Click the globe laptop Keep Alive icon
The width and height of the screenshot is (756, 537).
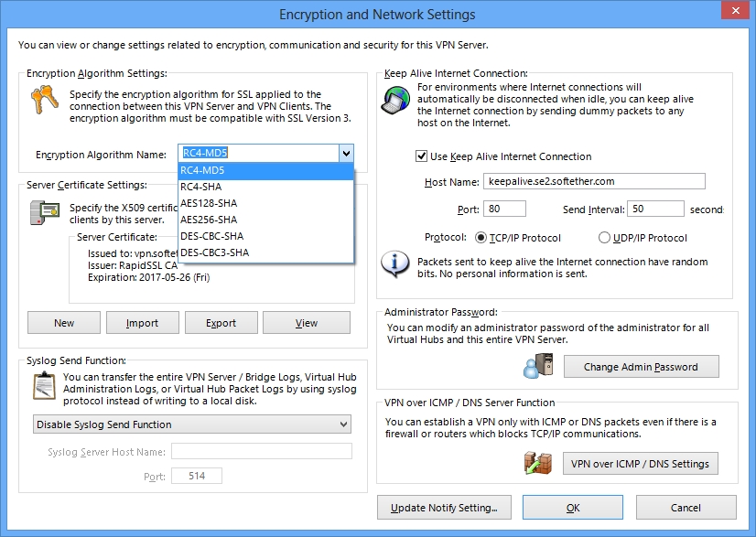395,100
